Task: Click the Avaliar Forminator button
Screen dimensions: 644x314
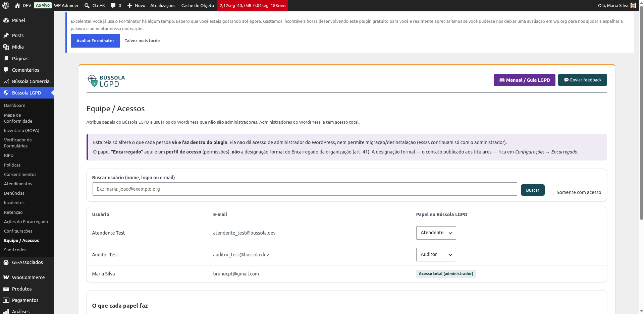Action: (95, 41)
